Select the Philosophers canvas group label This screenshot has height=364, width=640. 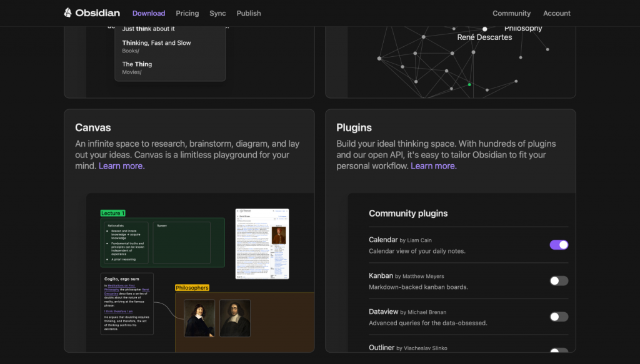coord(192,288)
